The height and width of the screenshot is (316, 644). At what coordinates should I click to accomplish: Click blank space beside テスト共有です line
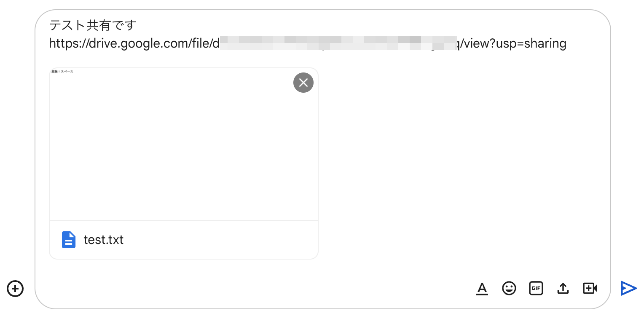coord(337,26)
